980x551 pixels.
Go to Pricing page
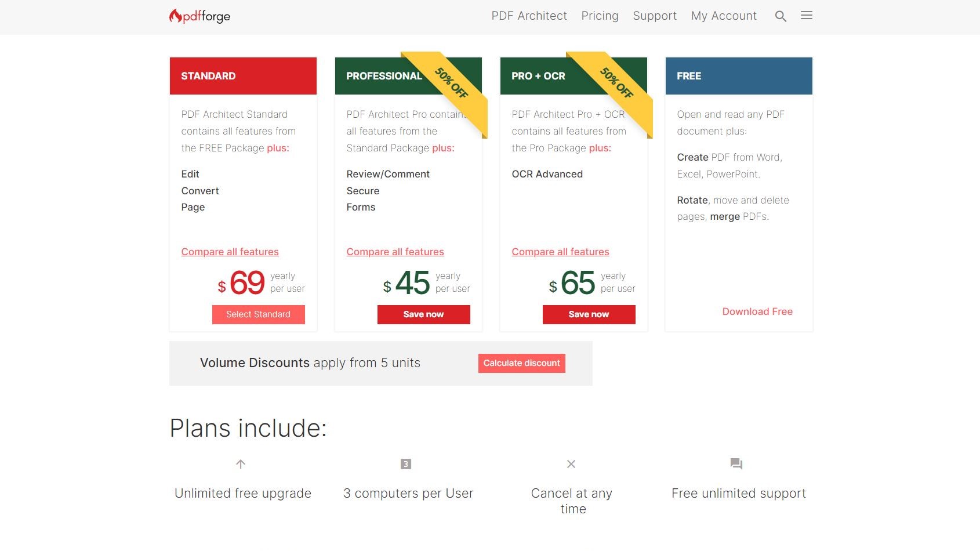pos(600,16)
